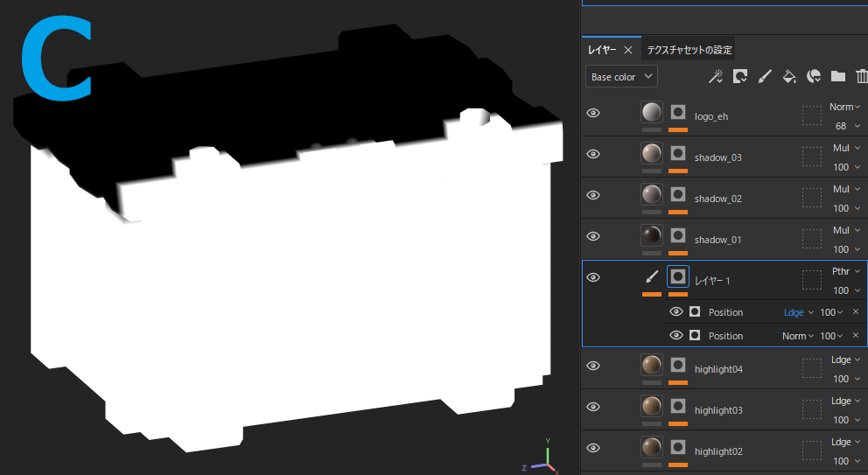Screen dimensions: 868x475
Task: Click the add mask icon in toolbar
Action: click(740, 77)
